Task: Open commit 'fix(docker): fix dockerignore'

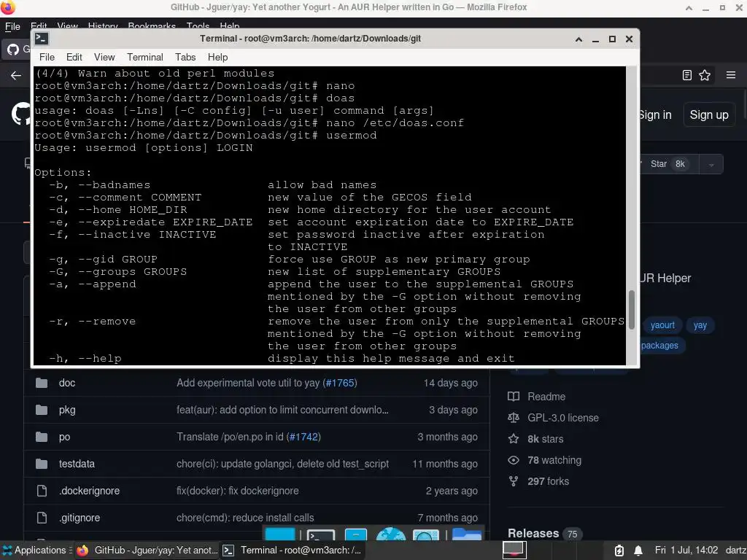Action: click(238, 491)
